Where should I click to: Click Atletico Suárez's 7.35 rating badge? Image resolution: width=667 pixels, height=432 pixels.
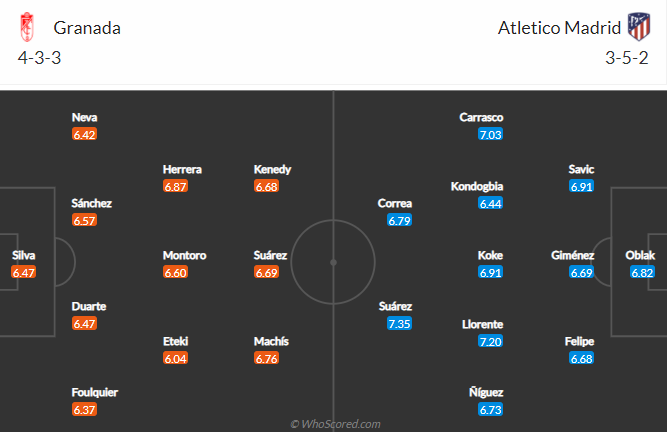pos(399,324)
